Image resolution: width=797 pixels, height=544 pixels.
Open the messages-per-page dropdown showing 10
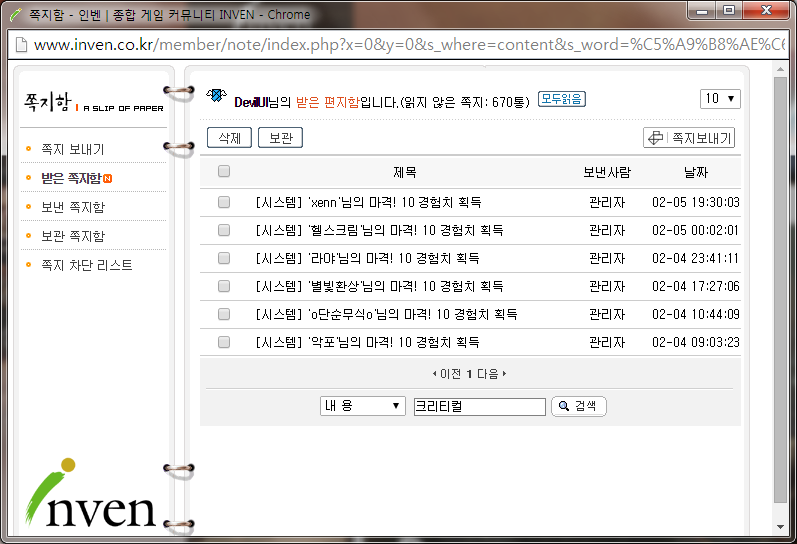719,99
